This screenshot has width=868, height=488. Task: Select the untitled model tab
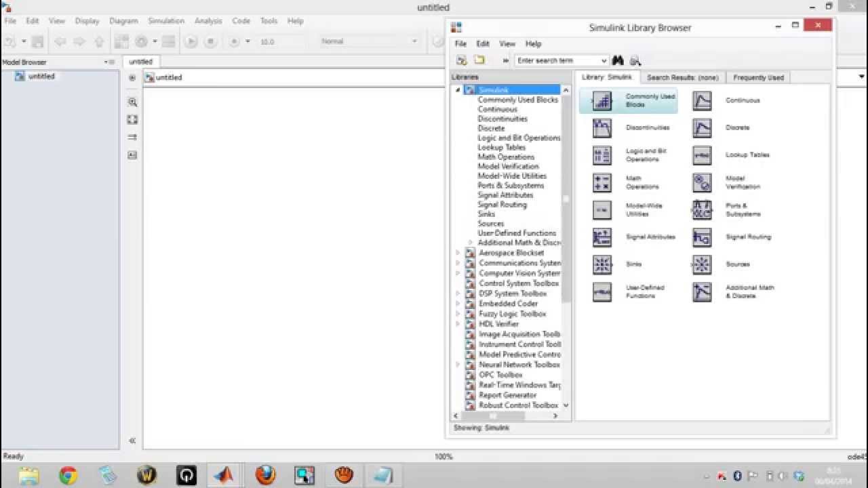(x=140, y=62)
